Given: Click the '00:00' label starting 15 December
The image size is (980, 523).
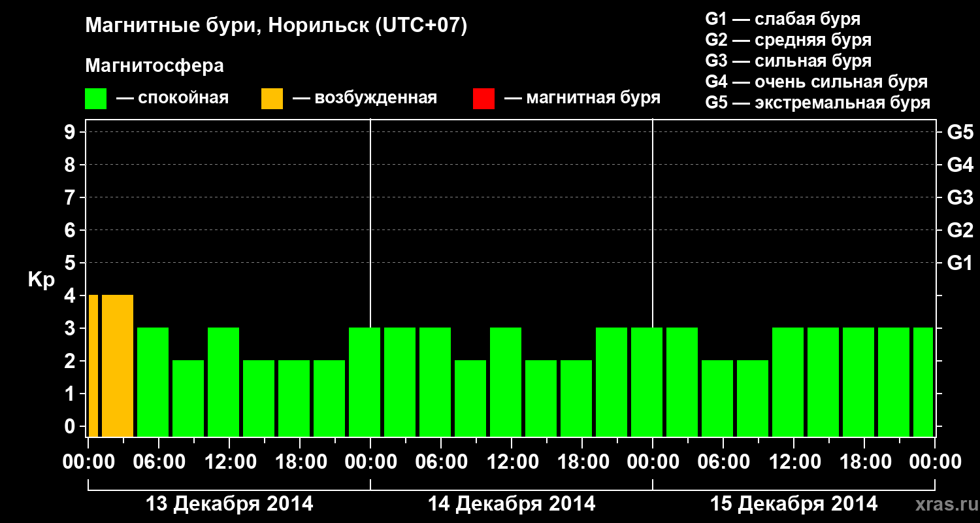Looking at the screenshot, I should tap(653, 462).
